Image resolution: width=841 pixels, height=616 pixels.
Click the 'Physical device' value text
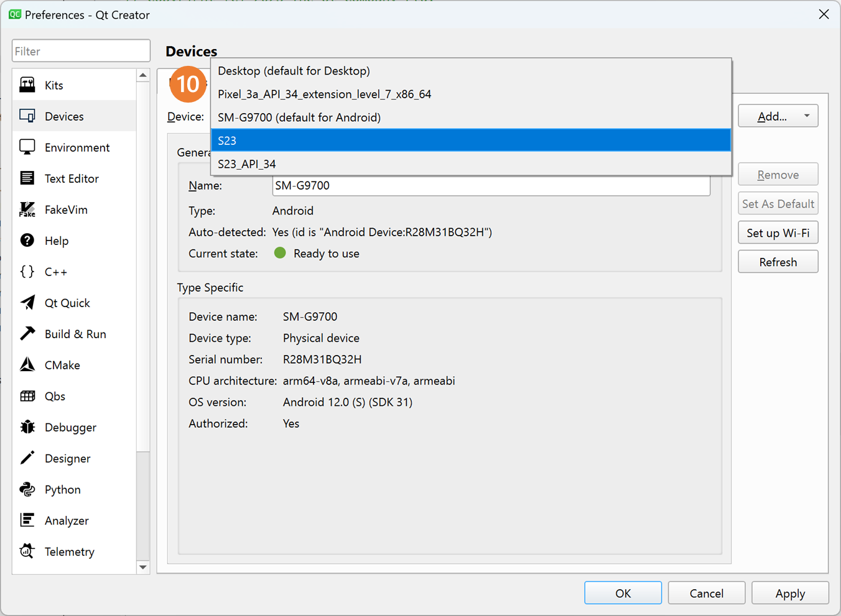(x=321, y=338)
